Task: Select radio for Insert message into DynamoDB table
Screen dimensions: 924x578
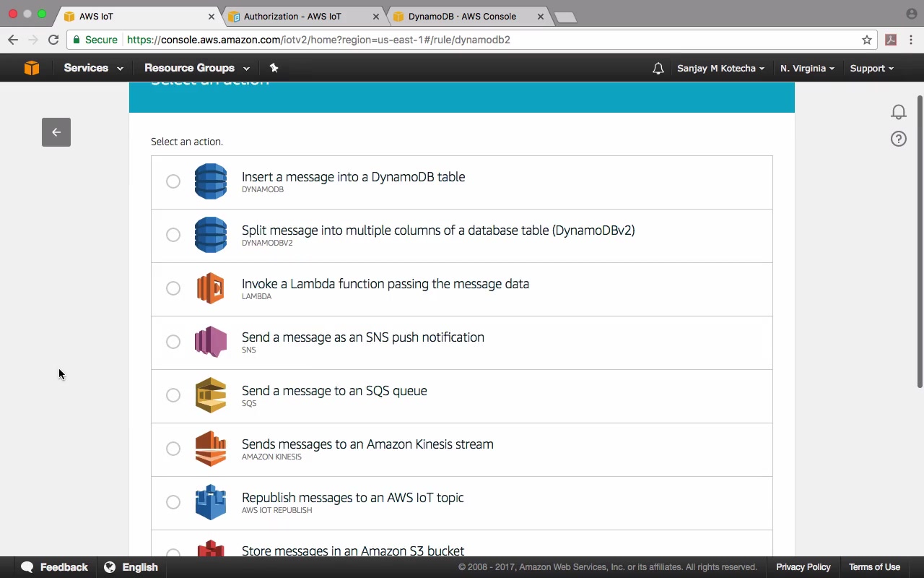Action: pos(173,181)
